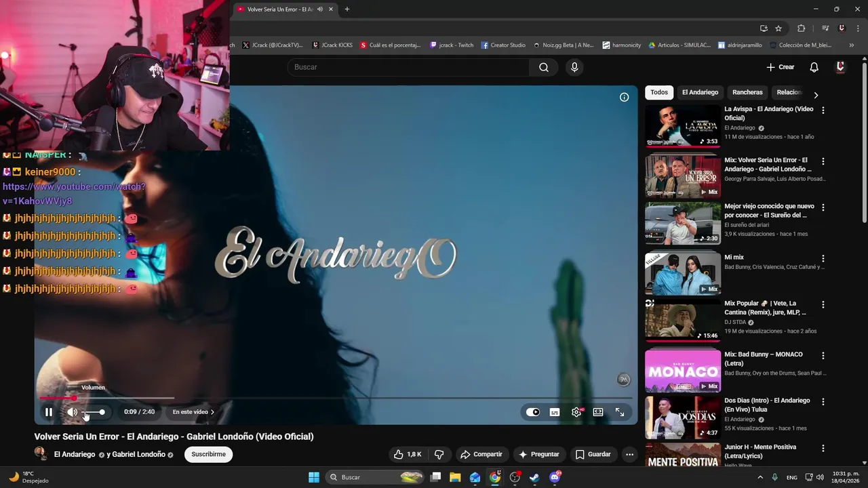This screenshot has width=868, height=488.
Task: Show more bookmarks with the chevron
Action: click(x=852, y=45)
